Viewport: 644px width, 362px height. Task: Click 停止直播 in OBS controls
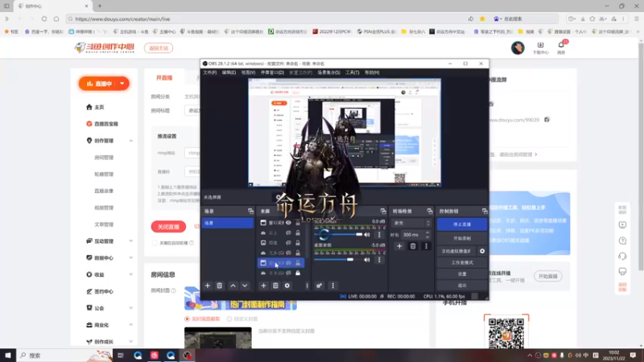(x=462, y=224)
